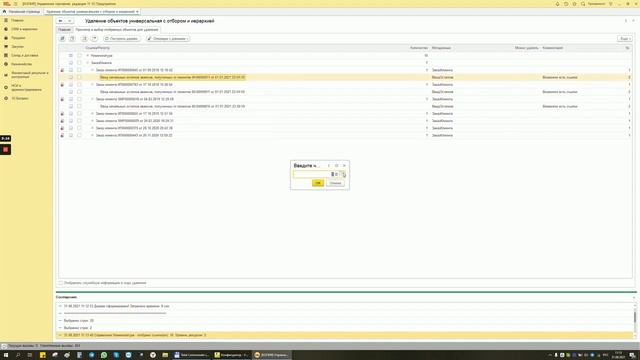Stop recording with red square button

click(5, 150)
